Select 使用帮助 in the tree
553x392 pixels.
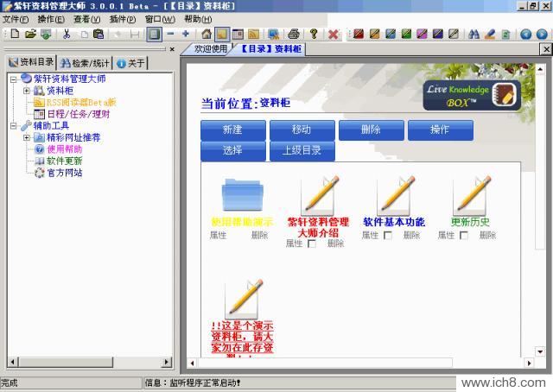coord(65,149)
